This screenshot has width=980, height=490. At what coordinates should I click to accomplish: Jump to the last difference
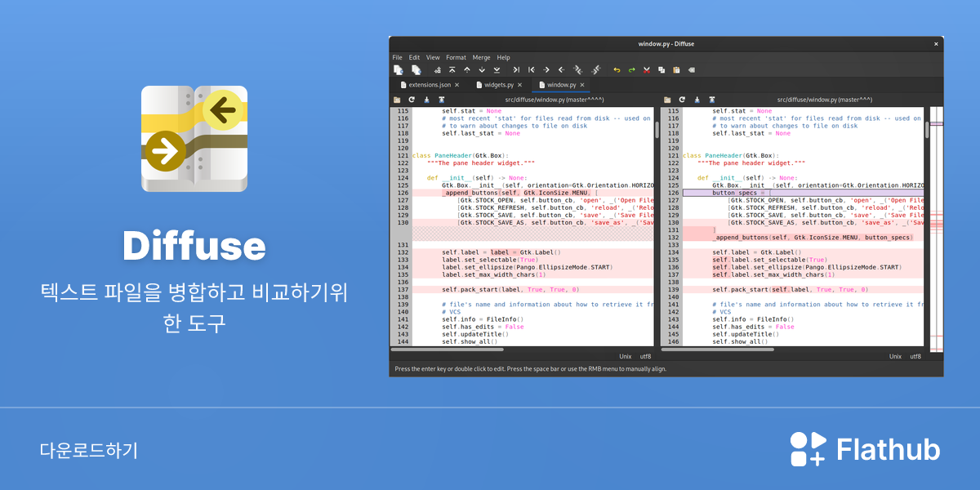(497, 70)
